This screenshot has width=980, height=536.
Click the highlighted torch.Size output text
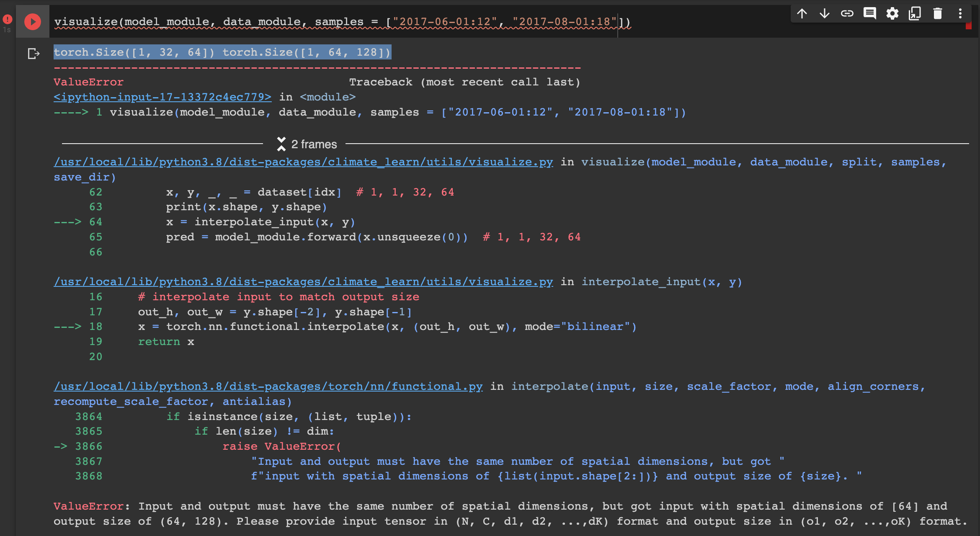(x=222, y=52)
